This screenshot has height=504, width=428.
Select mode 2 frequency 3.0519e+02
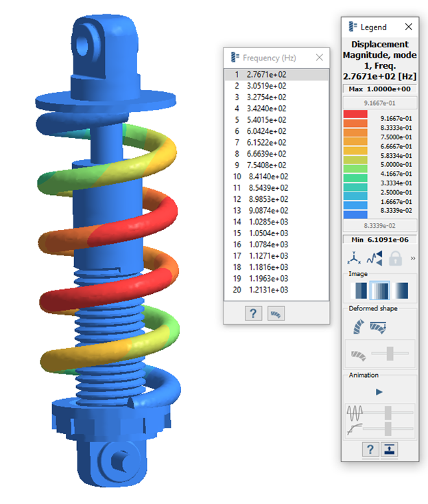pyautogui.click(x=276, y=86)
